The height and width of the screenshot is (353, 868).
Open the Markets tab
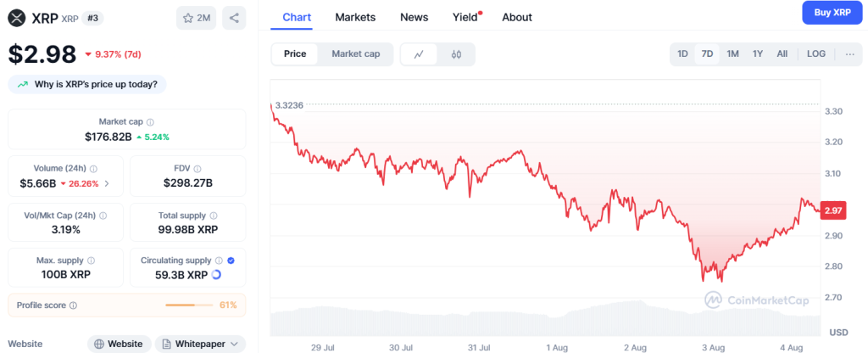coord(355,17)
